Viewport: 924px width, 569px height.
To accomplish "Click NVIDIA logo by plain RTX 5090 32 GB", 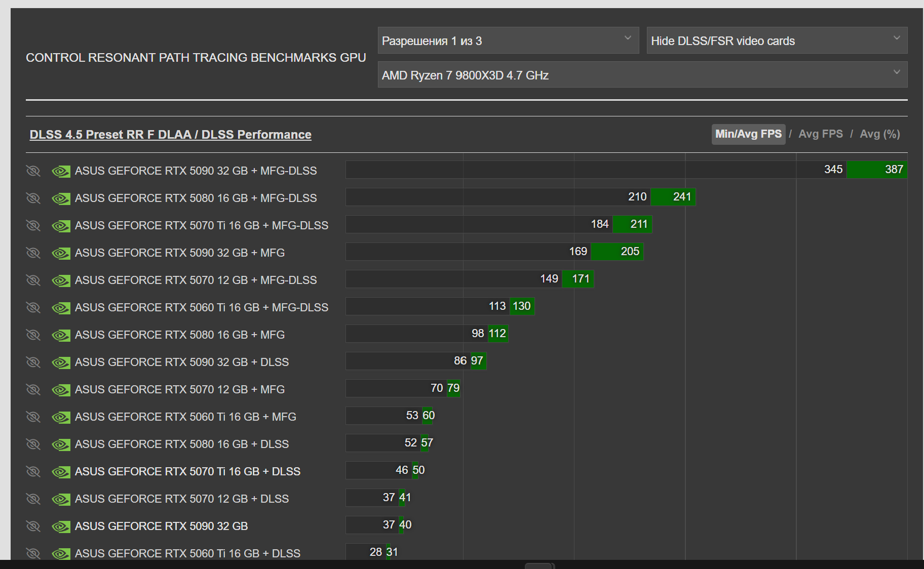I will coord(61,527).
